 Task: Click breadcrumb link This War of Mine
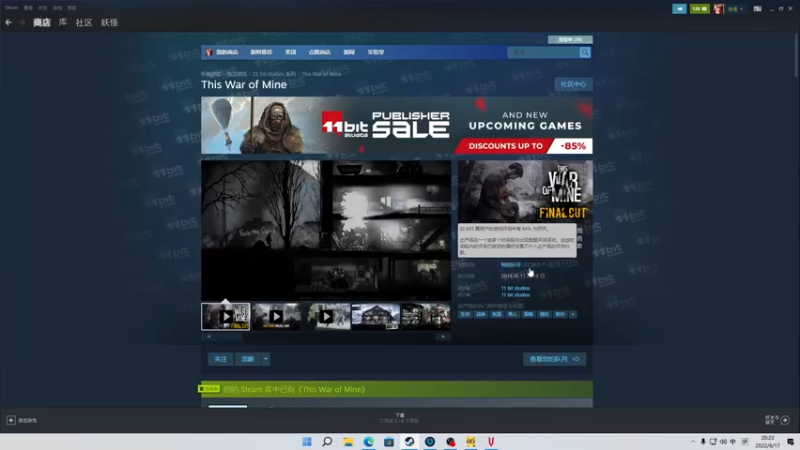click(321, 74)
